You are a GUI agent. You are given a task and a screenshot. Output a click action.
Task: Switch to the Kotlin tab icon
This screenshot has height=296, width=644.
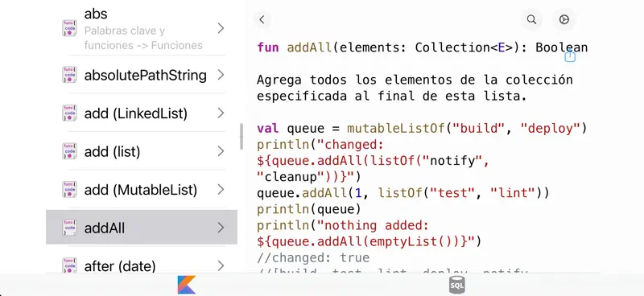tap(187, 285)
